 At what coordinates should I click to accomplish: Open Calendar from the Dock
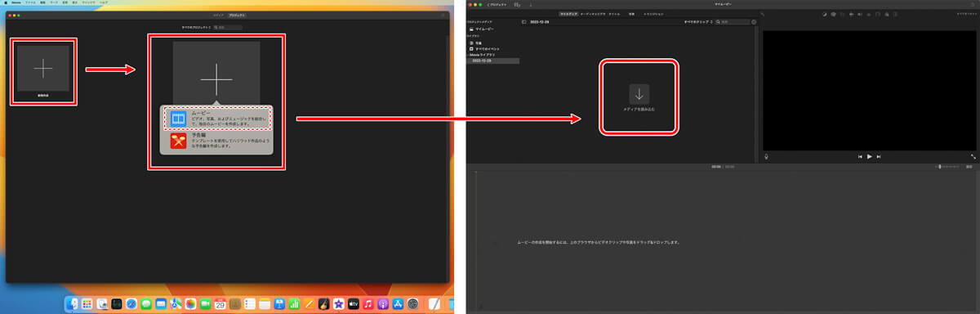(220, 304)
